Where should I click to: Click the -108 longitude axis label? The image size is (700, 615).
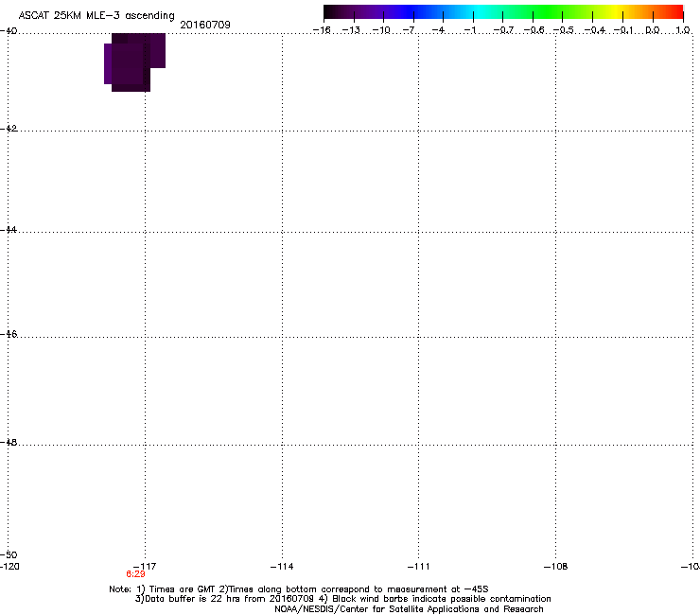pos(556,567)
